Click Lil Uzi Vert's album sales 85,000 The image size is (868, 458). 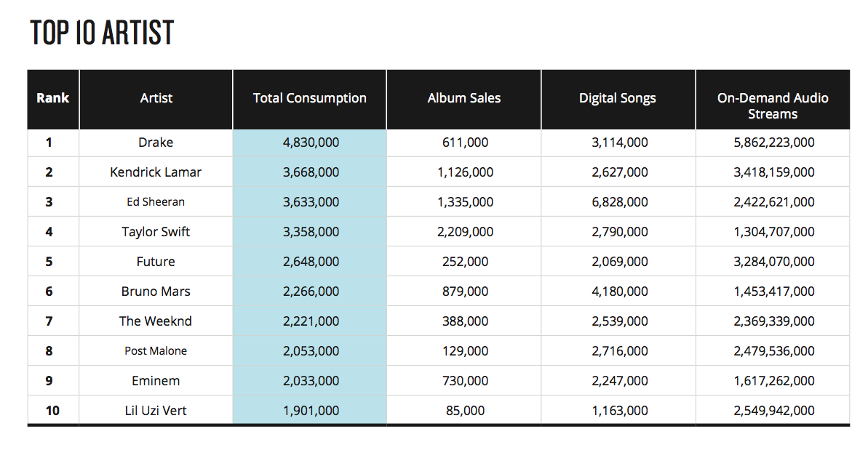[x=465, y=411]
